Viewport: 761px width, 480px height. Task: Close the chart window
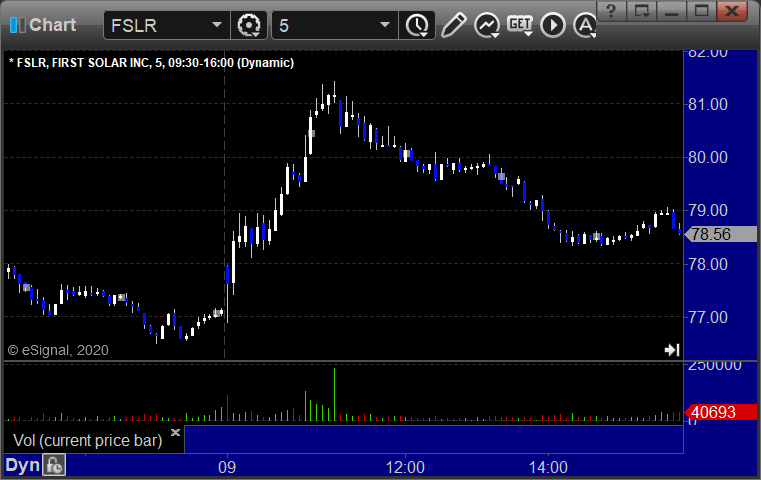click(x=731, y=11)
